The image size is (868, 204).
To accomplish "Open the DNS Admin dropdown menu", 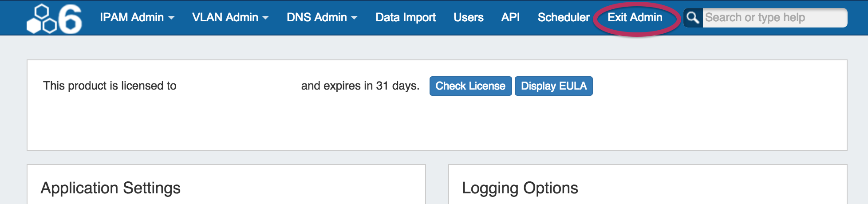I will coord(317,17).
